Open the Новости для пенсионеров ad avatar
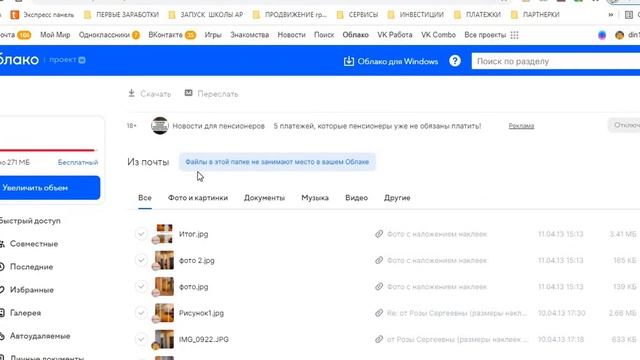 [160, 126]
